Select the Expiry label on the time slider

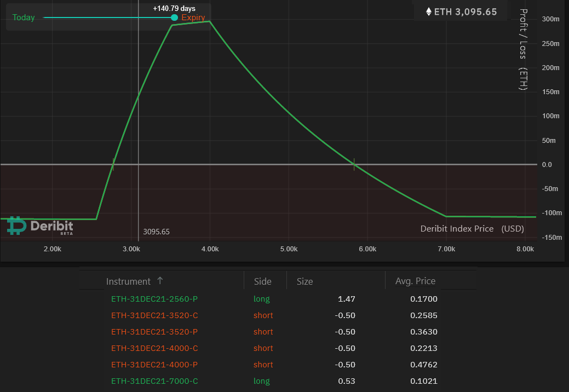coord(193,18)
